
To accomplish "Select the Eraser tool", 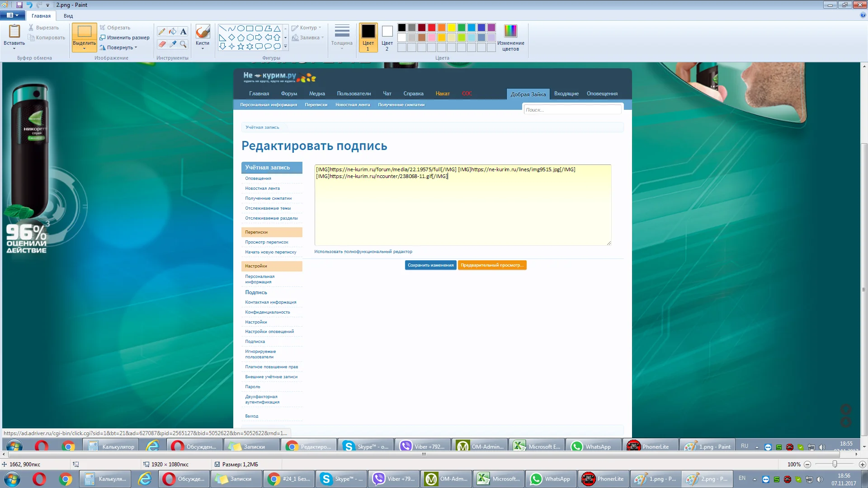I will click(161, 44).
